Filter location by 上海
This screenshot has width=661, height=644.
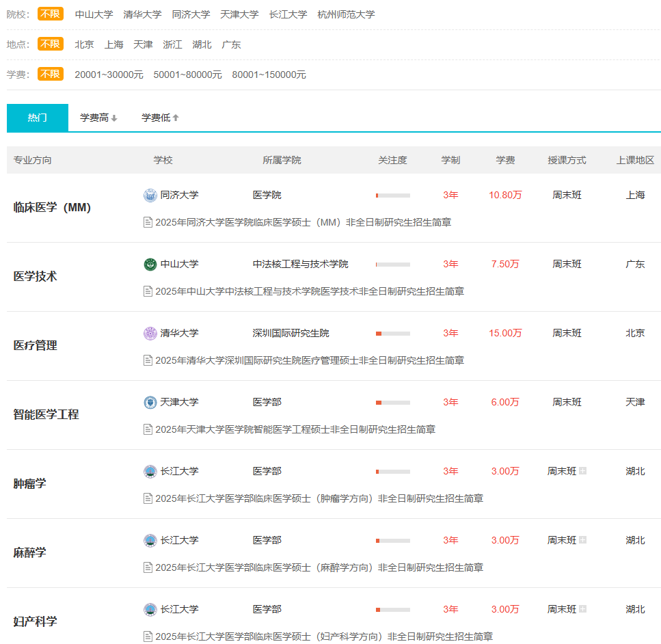pos(114,44)
